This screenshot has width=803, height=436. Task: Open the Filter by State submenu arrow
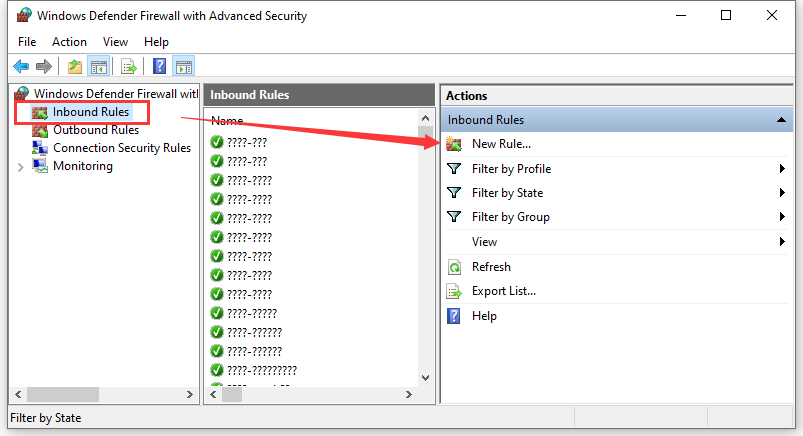click(x=782, y=193)
